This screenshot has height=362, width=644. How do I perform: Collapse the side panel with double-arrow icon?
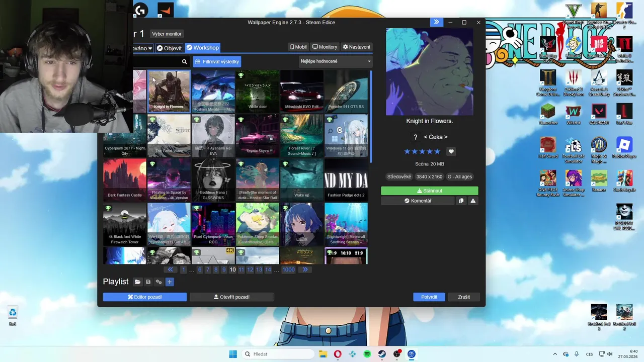pos(436,22)
